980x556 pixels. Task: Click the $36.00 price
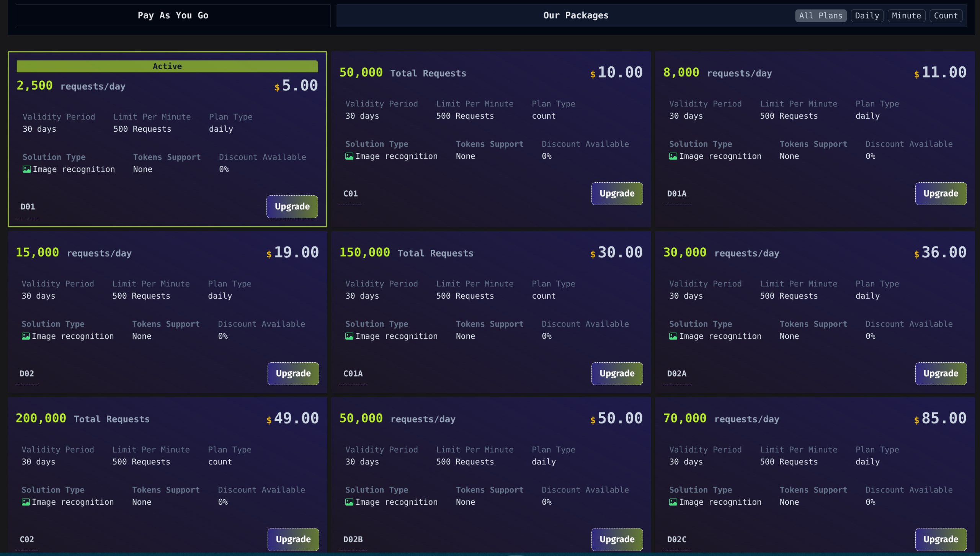tap(940, 252)
